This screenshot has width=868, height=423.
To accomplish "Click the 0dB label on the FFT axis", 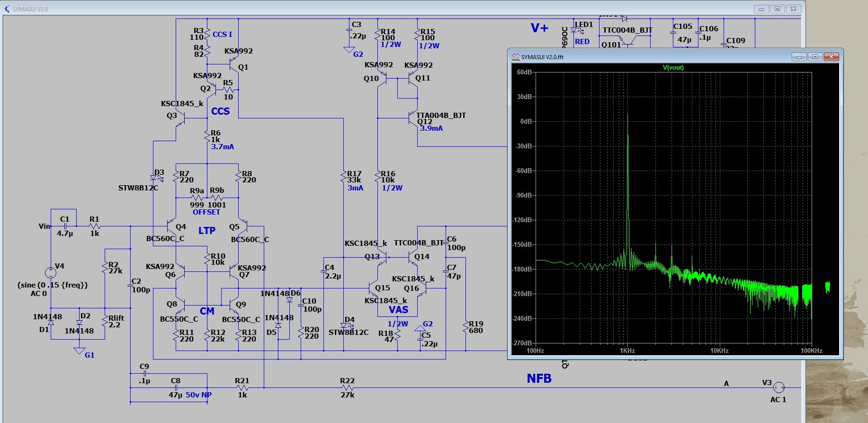I will [x=526, y=121].
